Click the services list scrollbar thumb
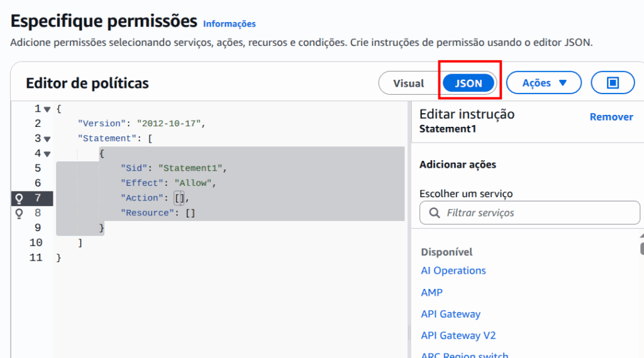This screenshot has height=358, width=644. point(642,247)
